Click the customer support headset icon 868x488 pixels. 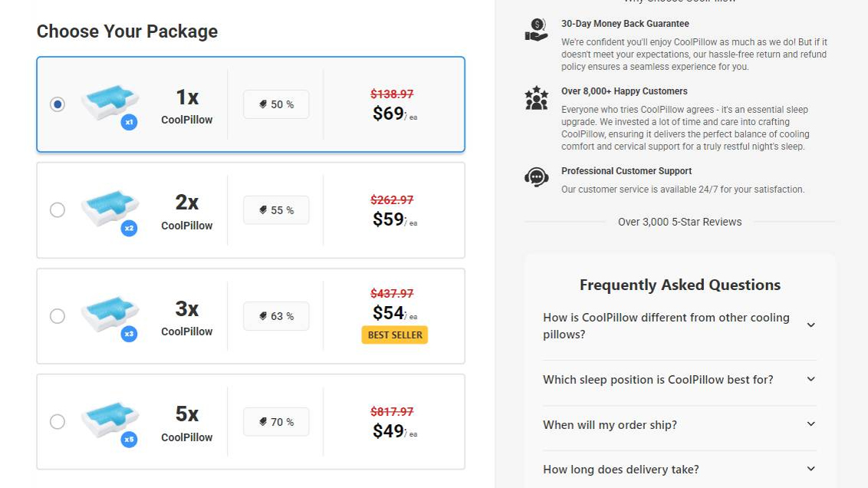click(x=536, y=177)
